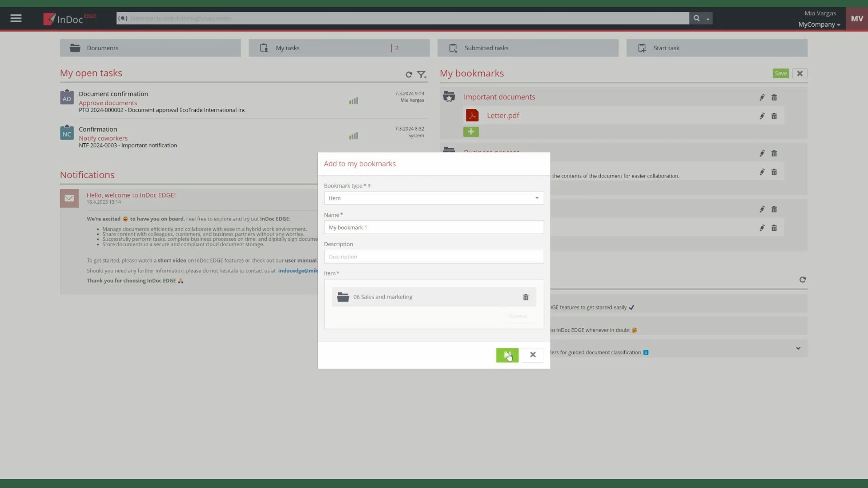Click the Save button in My bookmarks
Viewport: 868px width, 488px height.
tap(780, 74)
